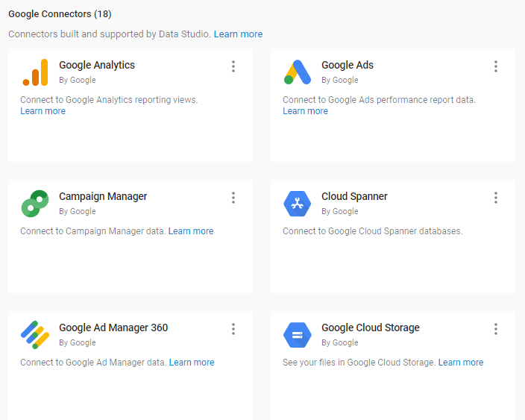This screenshot has width=525, height=420.
Task: Click 'See your files in Google Cloud Storage.' text
Action: [359, 363]
